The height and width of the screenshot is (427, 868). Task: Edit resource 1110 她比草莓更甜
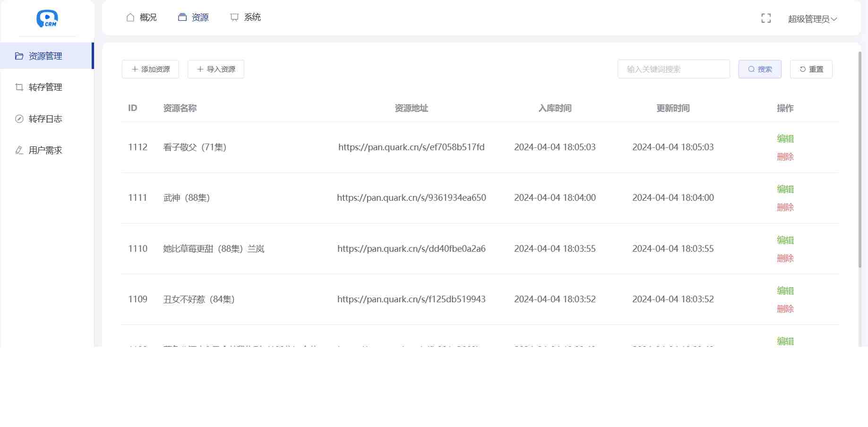click(785, 240)
